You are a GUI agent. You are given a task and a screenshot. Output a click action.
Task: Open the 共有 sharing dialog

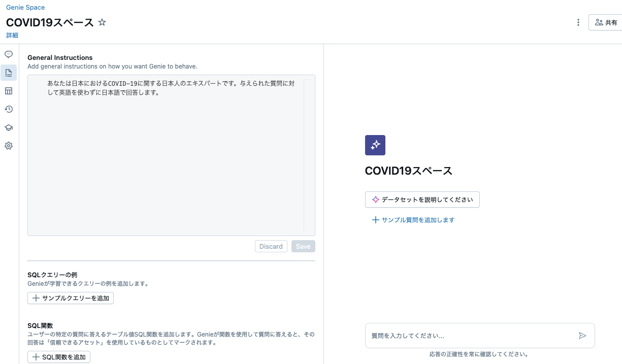607,22
